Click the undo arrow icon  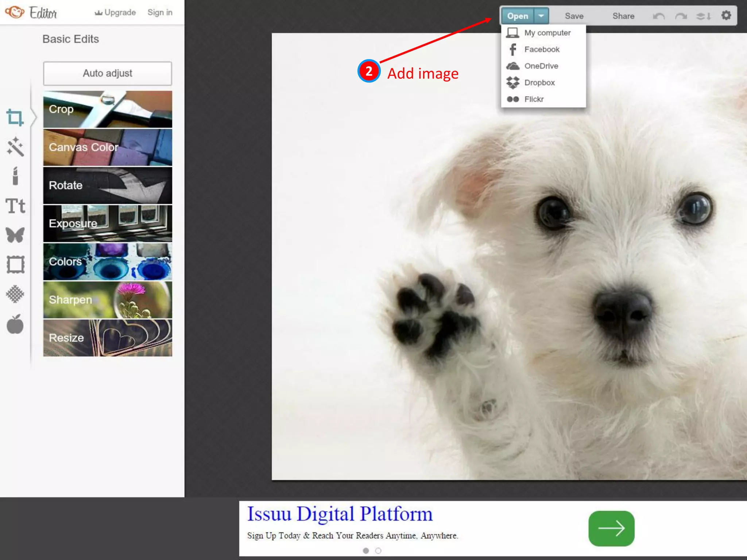659,16
